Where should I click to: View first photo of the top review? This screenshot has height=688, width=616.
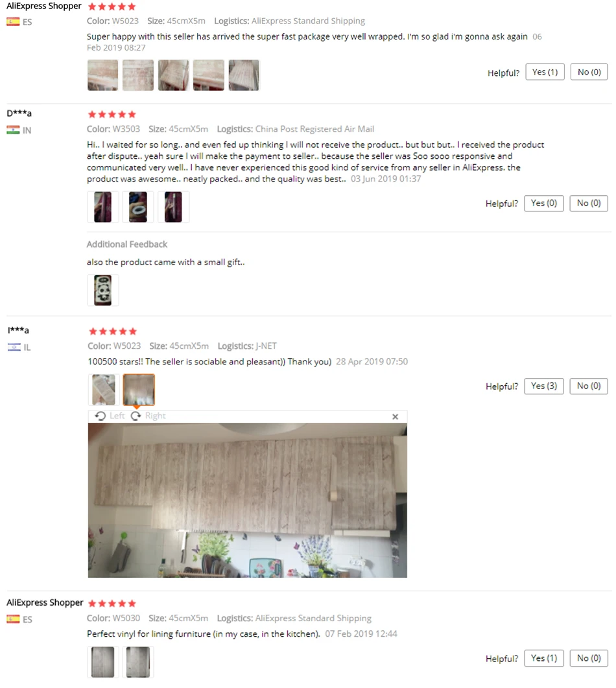pos(102,75)
